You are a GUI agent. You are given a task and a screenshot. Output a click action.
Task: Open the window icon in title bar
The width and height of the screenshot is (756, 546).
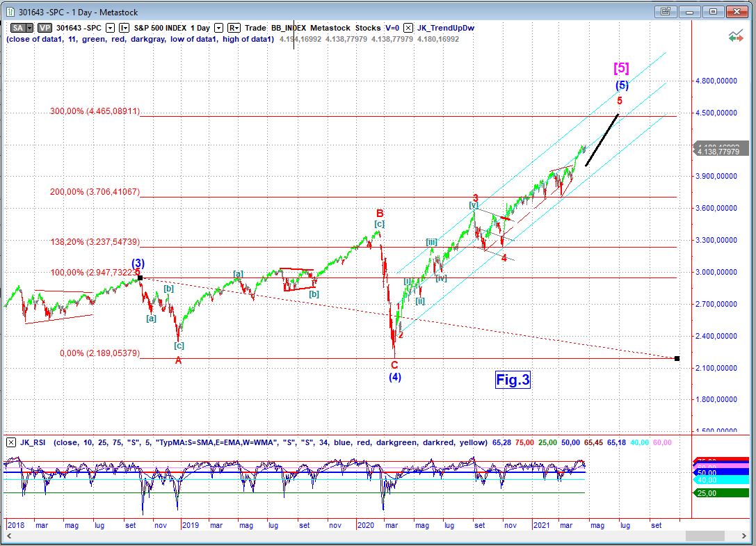pos(10,11)
